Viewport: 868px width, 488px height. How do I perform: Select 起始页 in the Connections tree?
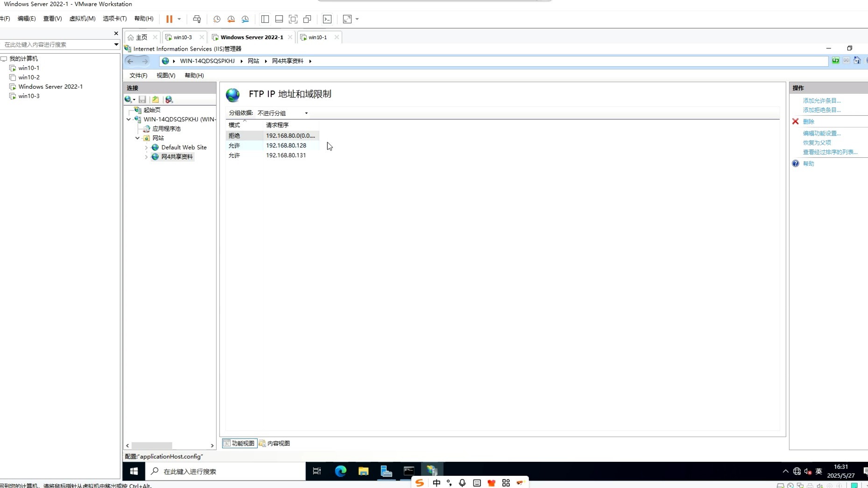[x=152, y=110]
